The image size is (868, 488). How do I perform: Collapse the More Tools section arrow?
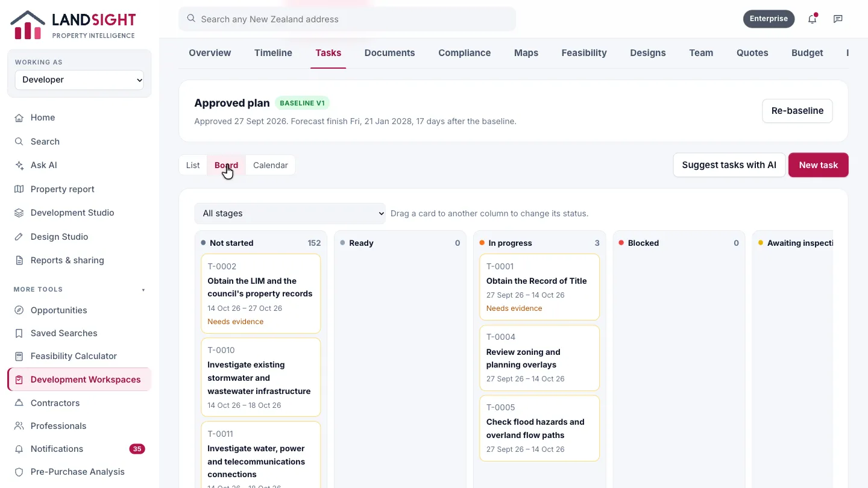pyautogui.click(x=143, y=290)
